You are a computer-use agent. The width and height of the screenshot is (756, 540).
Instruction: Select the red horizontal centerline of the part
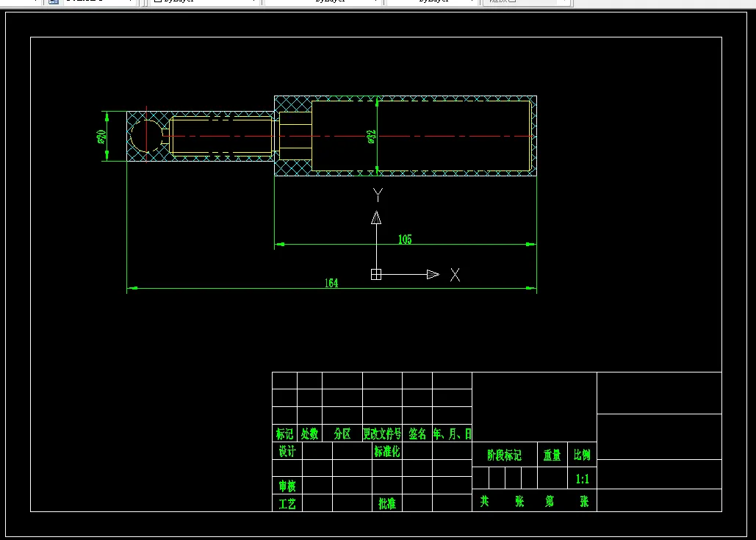(347, 136)
